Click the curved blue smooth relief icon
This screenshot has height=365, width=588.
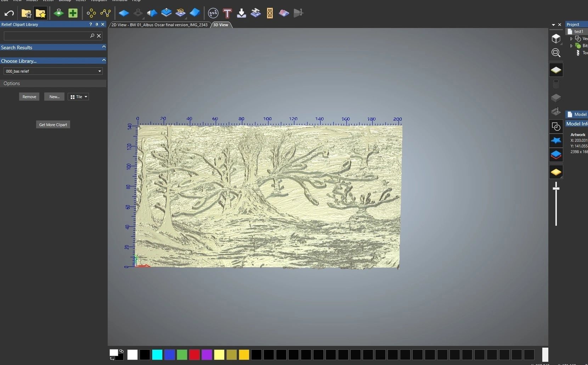(195, 13)
